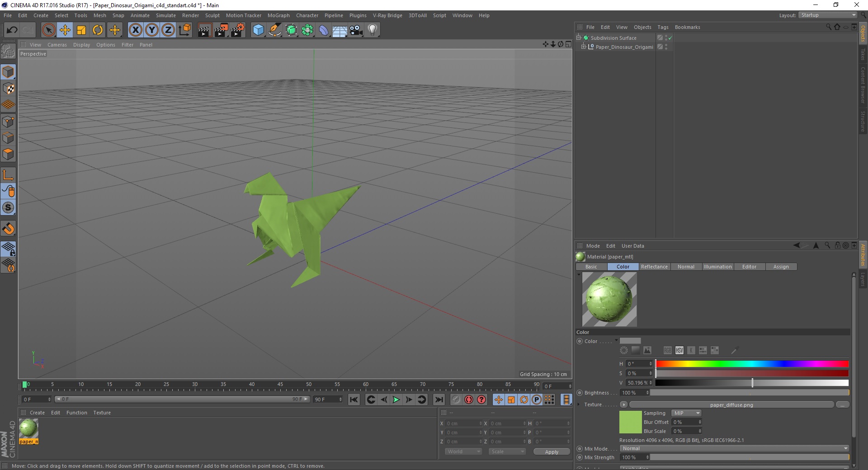
Task: Toggle Y axis lock
Action: (x=152, y=30)
